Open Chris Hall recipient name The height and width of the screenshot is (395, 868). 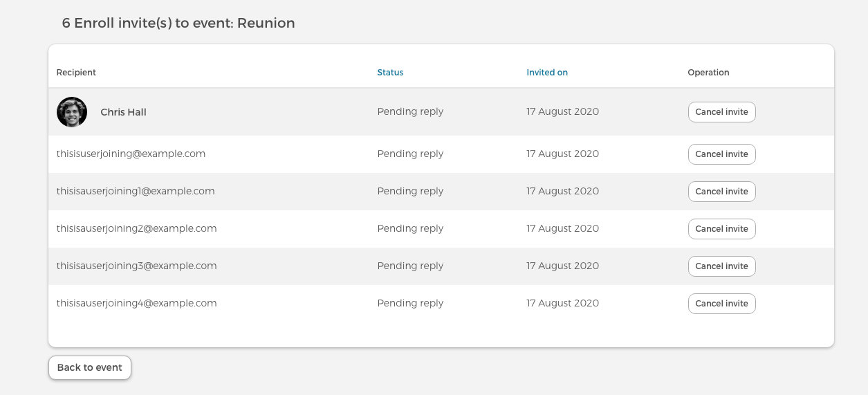click(x=123, y=112)
